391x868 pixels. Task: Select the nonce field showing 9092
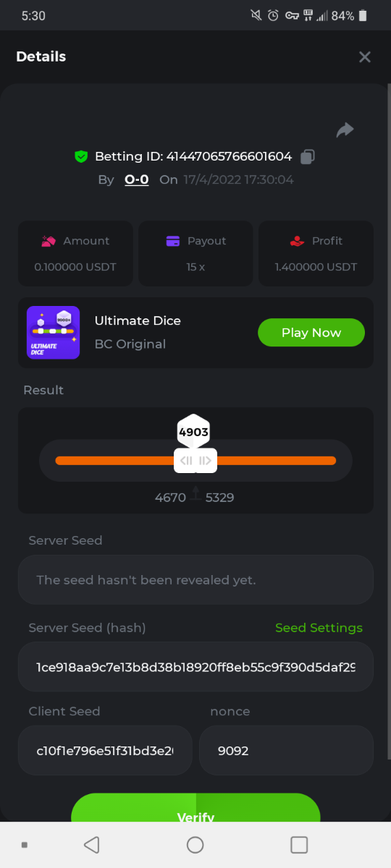286,750
